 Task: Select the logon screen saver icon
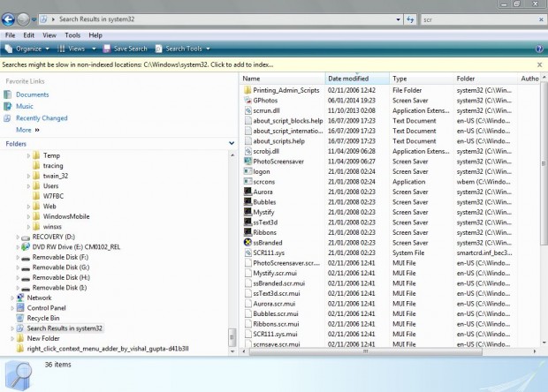[247, 172]
